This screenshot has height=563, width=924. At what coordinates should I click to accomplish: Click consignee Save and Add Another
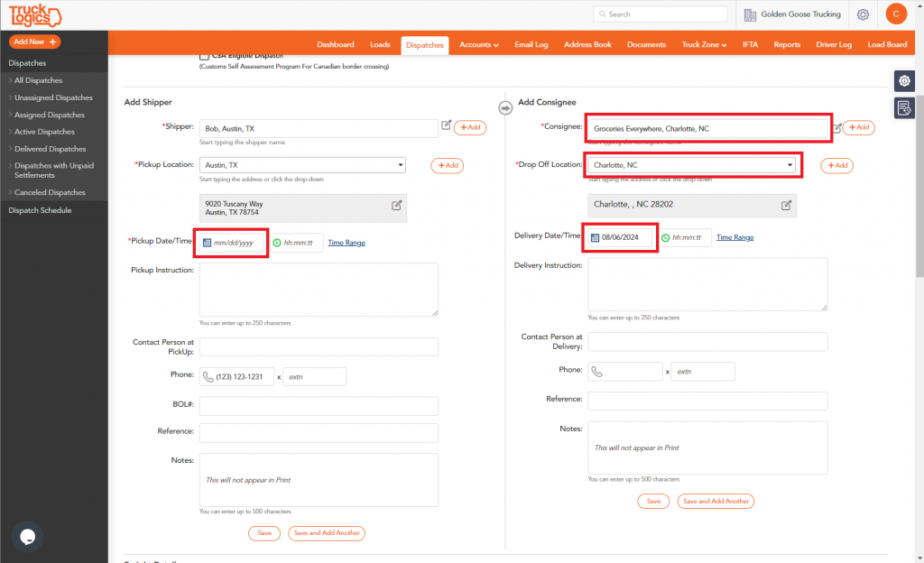[x=716, y=501]
